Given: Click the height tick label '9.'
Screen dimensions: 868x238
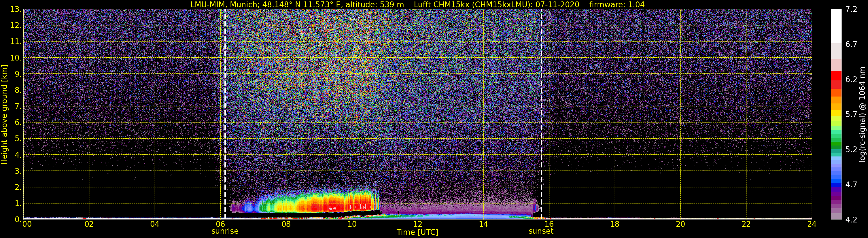Looking at the screenshot, I should (x=18, y=74).
